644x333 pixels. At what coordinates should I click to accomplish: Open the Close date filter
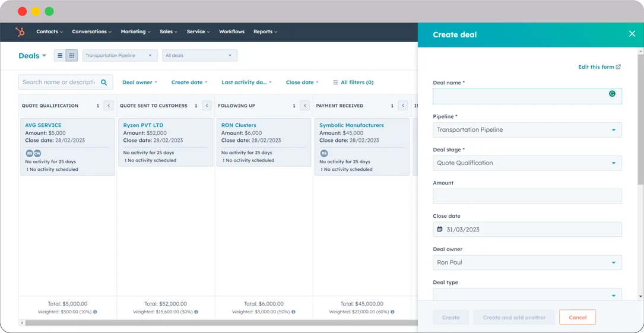pos(302,82)
